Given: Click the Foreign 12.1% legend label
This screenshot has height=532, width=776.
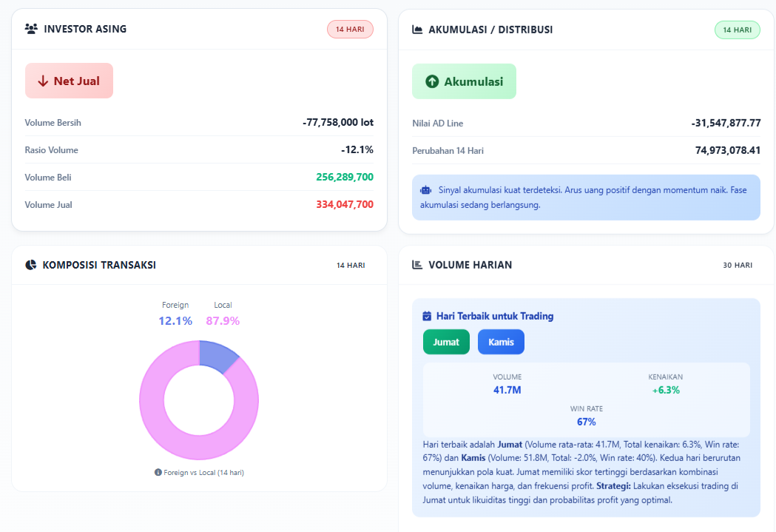Looking at the screenshot, I should [x=175, y=314].
